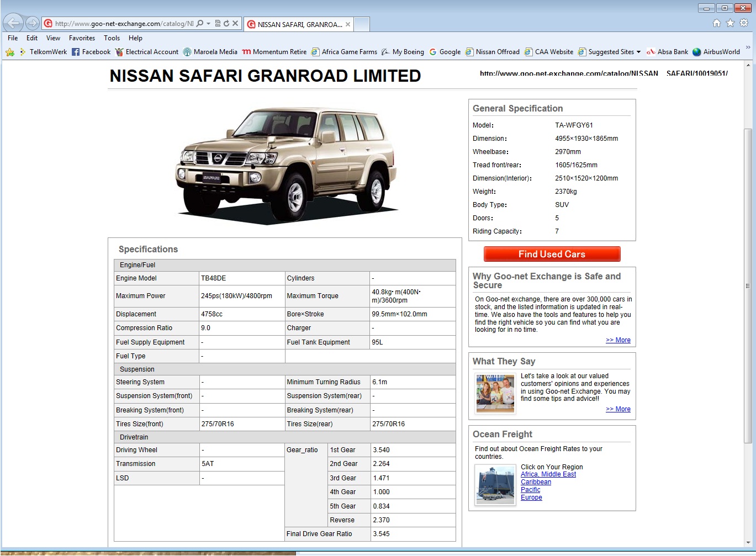The height and width of the screenshot is (556, 756).
Task: Click the Nissan Safari car photo
Action: (x=287, y=165)
